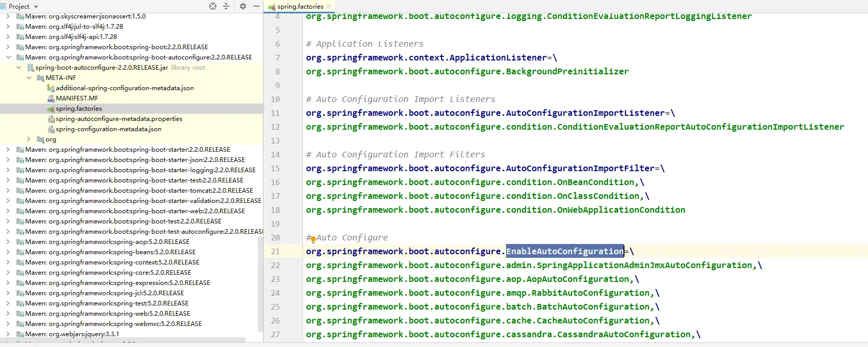868x347 pixels.
Task: Click the AopAutoConfiguration line in editor
Action: pyautogui.click(x=472, y=279)
